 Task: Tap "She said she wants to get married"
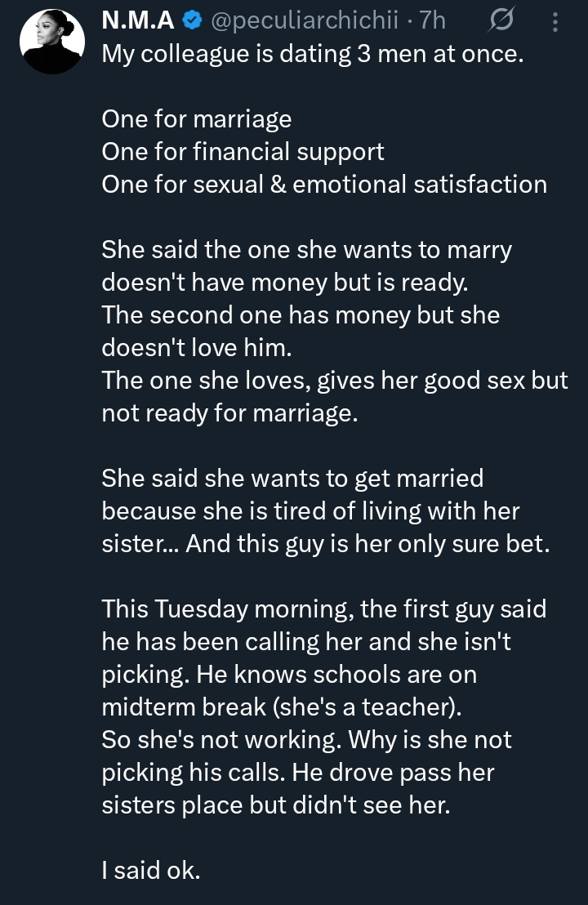point(292,479)
